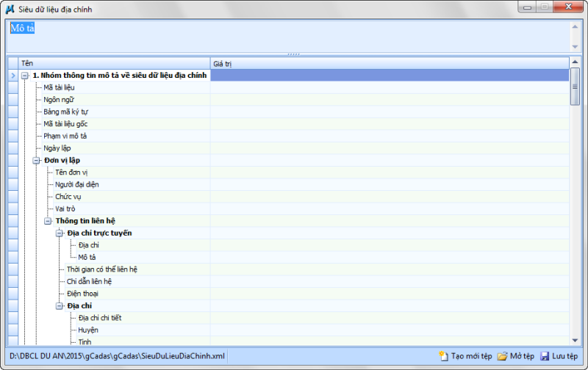
Task: Select the Ngày lập row
Action: coord(57,148)
